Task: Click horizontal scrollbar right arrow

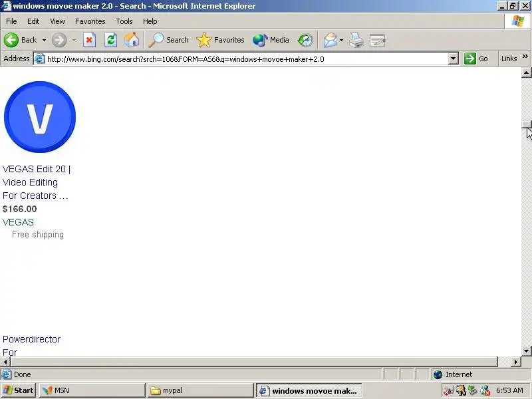Action: (516, 362)
